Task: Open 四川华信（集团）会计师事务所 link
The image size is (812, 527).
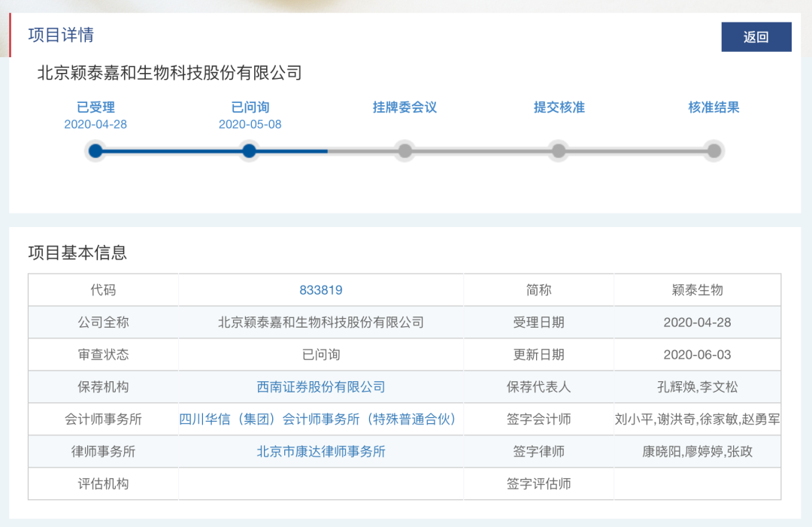Action: [317, 419]
